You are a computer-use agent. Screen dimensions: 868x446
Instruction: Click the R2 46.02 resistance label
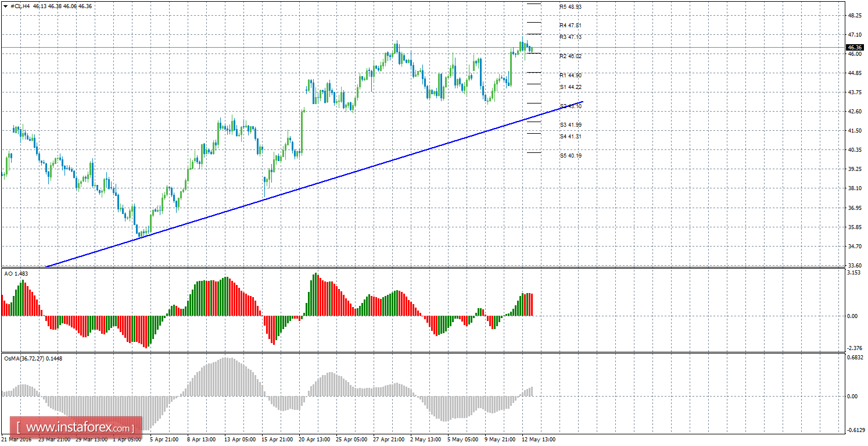pos(570,56)
